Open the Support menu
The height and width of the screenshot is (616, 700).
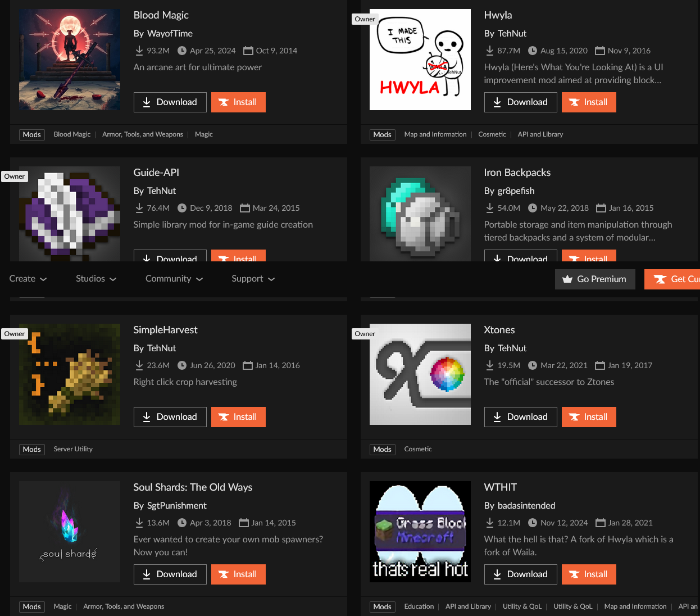pyautogui.click(x=253, y=279)
